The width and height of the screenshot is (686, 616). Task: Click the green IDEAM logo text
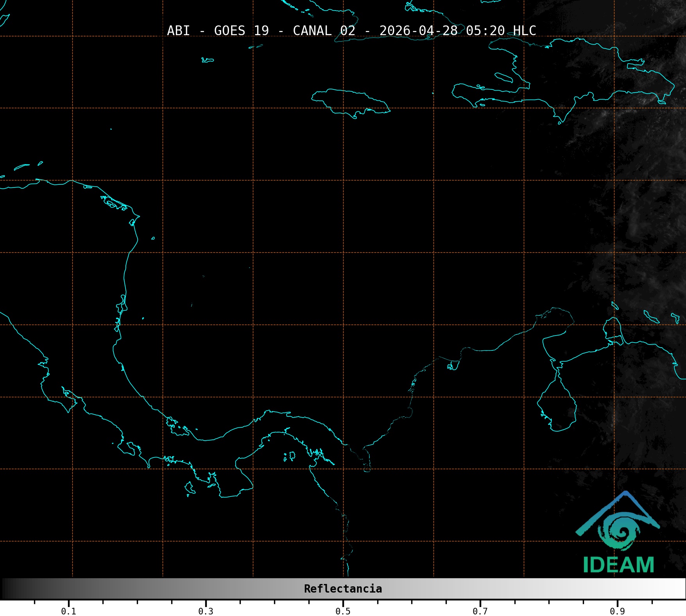coord(618,565)
